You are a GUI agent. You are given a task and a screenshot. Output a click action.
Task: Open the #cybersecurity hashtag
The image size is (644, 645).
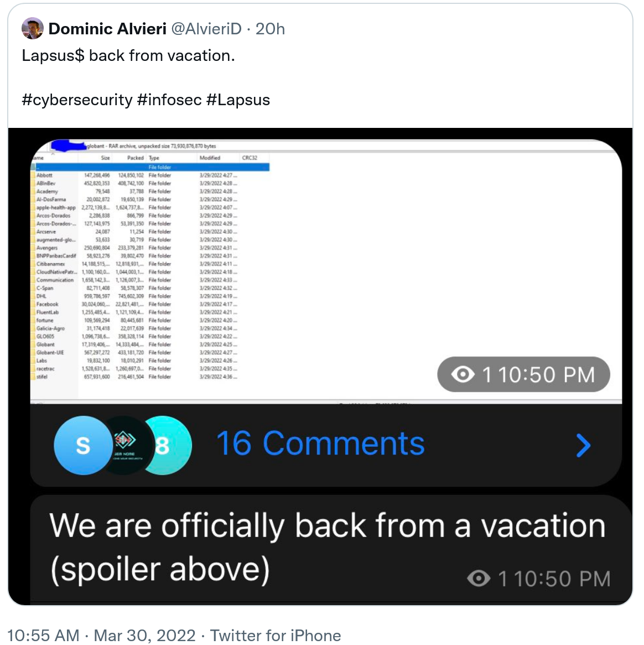77,100
